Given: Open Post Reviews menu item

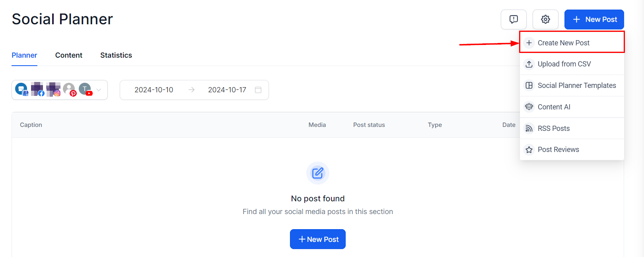Looking at the screenshot, I should (558, 150).
